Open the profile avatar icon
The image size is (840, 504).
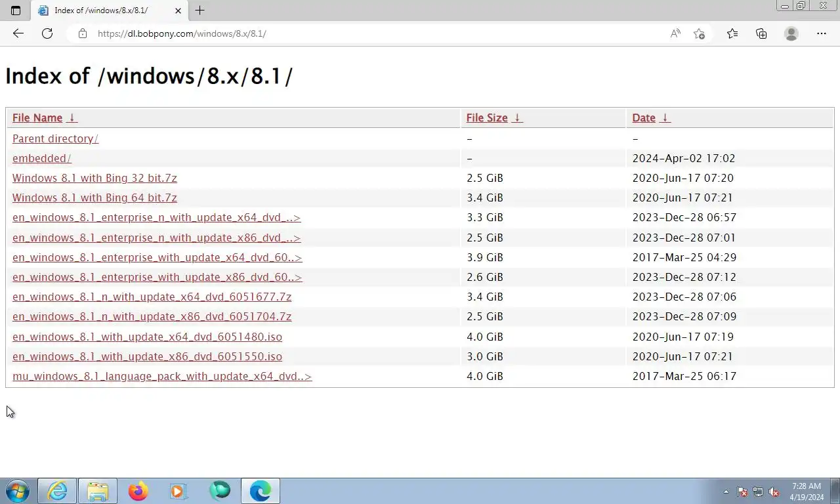pyautogui.click(x=791, y=33)
